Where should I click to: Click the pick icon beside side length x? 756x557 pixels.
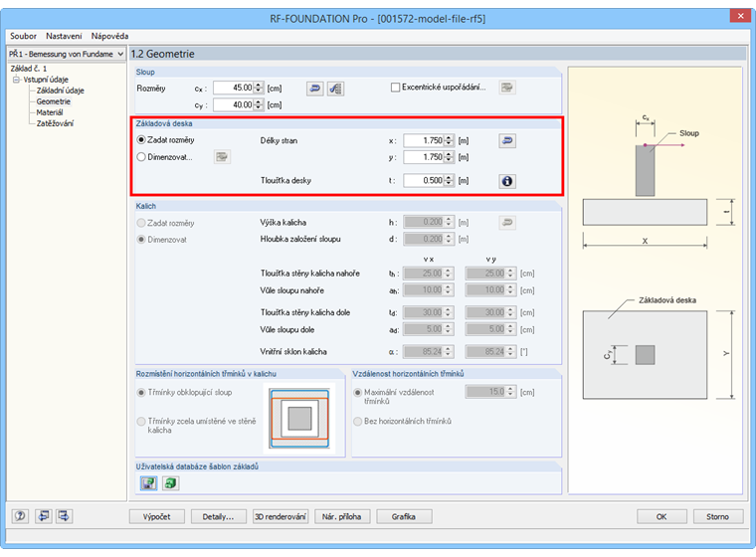click(x=506, y=140)
